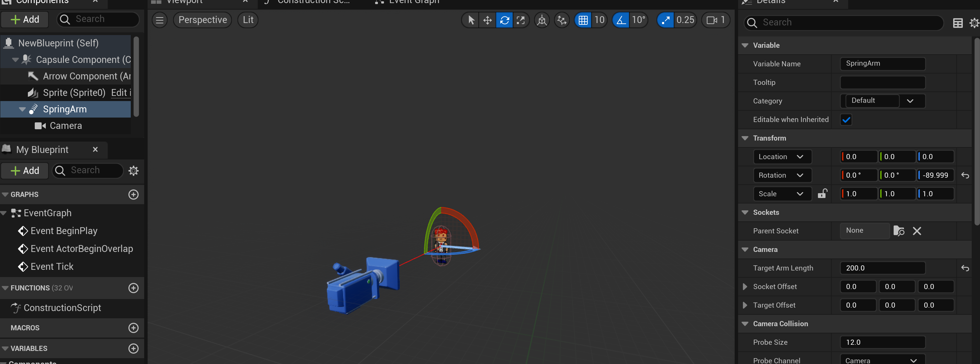Viewport: 980px width, 364px height.
Task: Open the Probe Channel Camera dropdown
Action: tap(883, 360)
